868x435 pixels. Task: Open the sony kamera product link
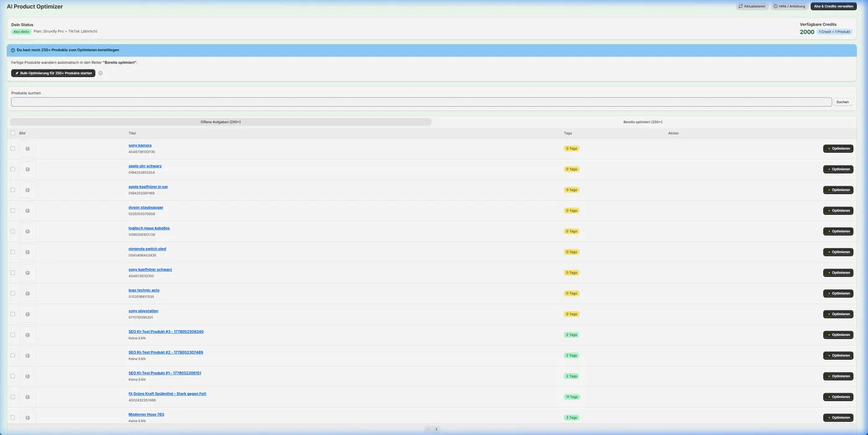pyautogui.click(x=140, y=145)
